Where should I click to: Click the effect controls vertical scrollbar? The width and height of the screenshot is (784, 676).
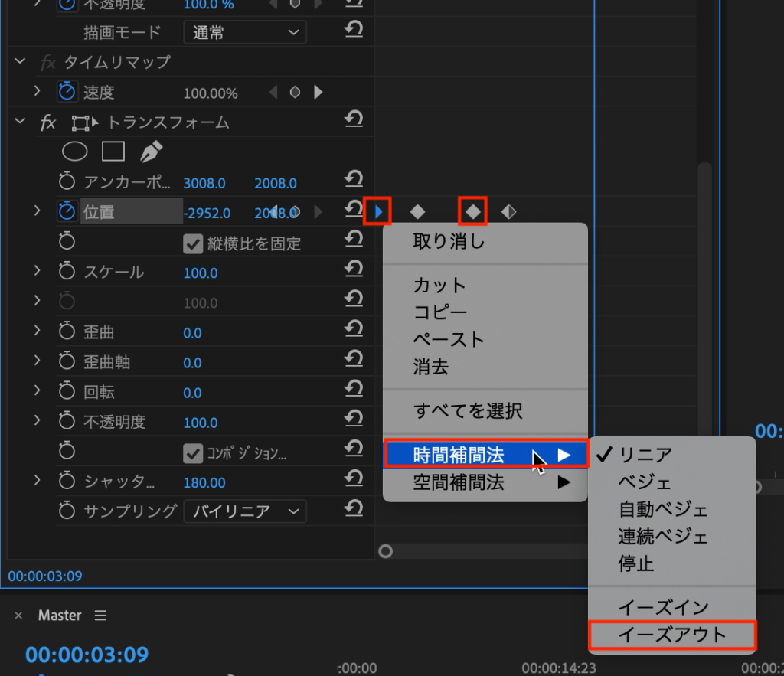[x=704, y=300]
